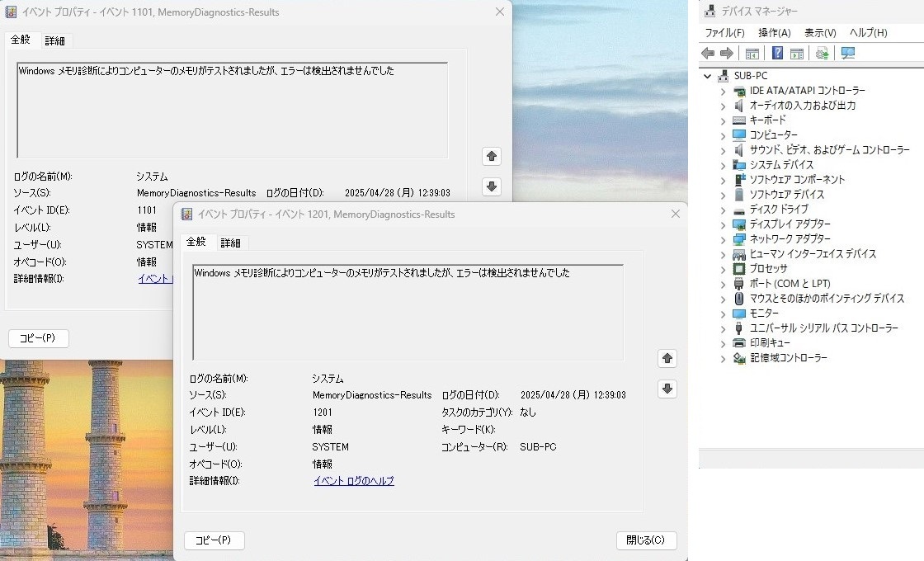Scan for hardware changes via toolbar icon

point(848,54)
